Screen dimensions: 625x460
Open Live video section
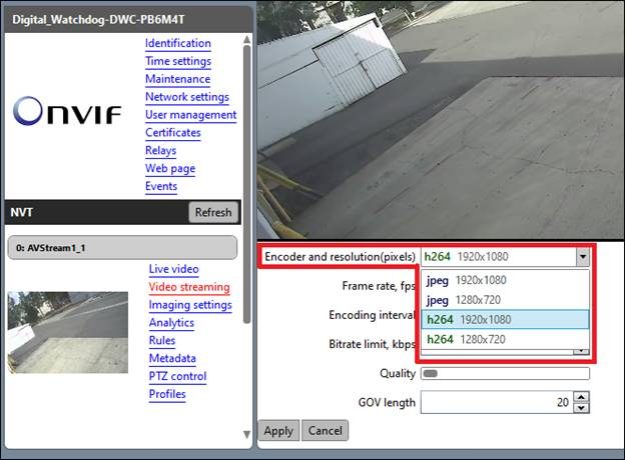(x=173, y=269)
